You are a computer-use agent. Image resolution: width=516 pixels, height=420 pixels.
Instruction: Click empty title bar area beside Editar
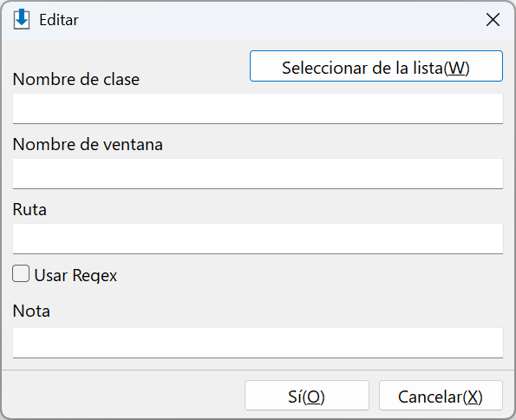click(280, 20)
